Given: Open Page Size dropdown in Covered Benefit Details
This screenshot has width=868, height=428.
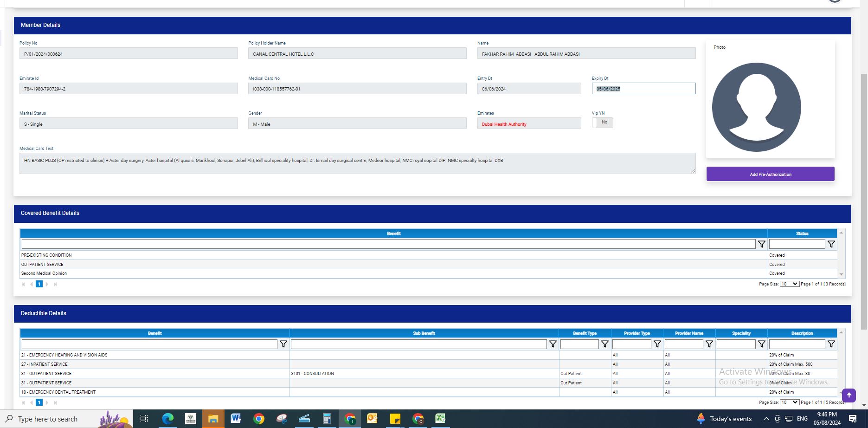Looking at the screenshot, I should pos(789,284).
